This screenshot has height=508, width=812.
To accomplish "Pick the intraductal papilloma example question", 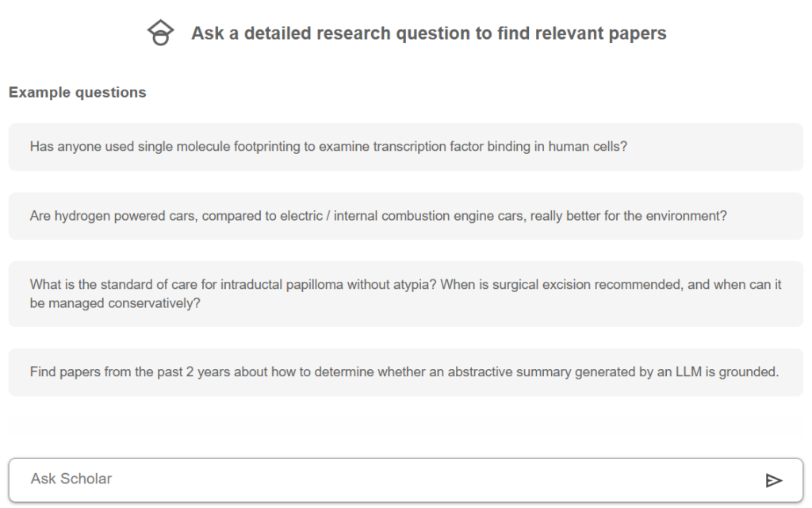I will tap(405, 294).
